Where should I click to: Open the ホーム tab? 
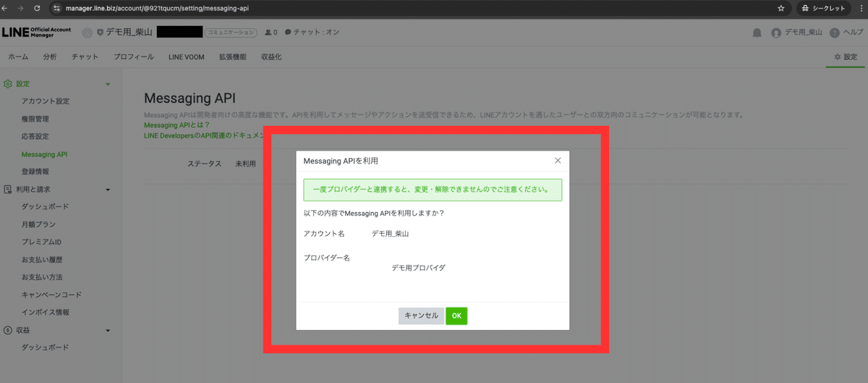coord(18,56)
